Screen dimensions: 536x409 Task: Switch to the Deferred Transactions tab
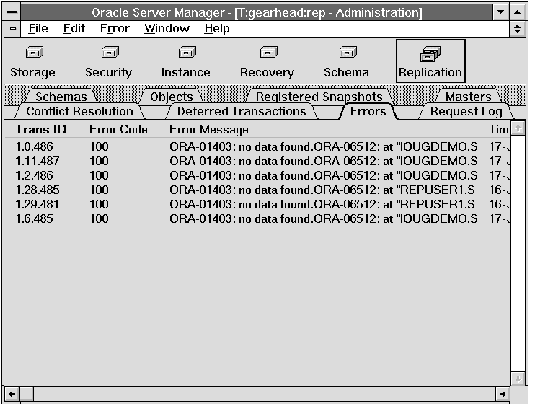242,111
